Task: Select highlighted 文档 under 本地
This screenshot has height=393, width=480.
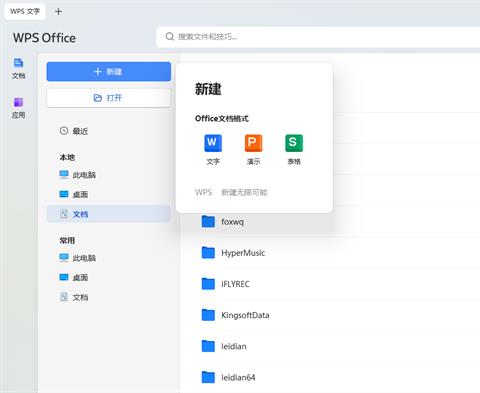Action: tap(109, 214)
